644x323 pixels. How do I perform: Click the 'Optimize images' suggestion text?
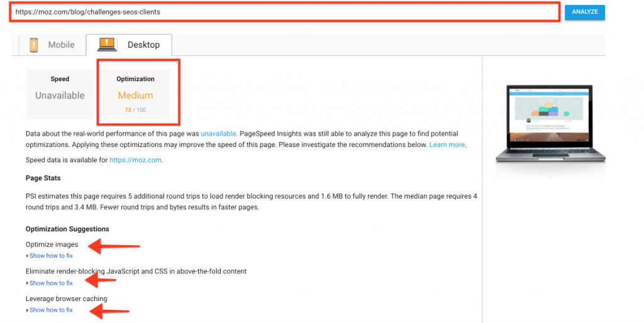click(52, 244)
